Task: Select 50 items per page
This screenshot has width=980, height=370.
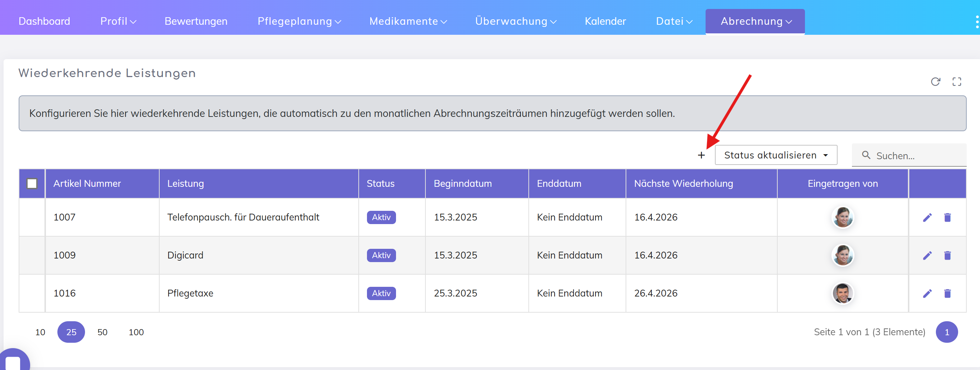Action: [x=102, y=332]
